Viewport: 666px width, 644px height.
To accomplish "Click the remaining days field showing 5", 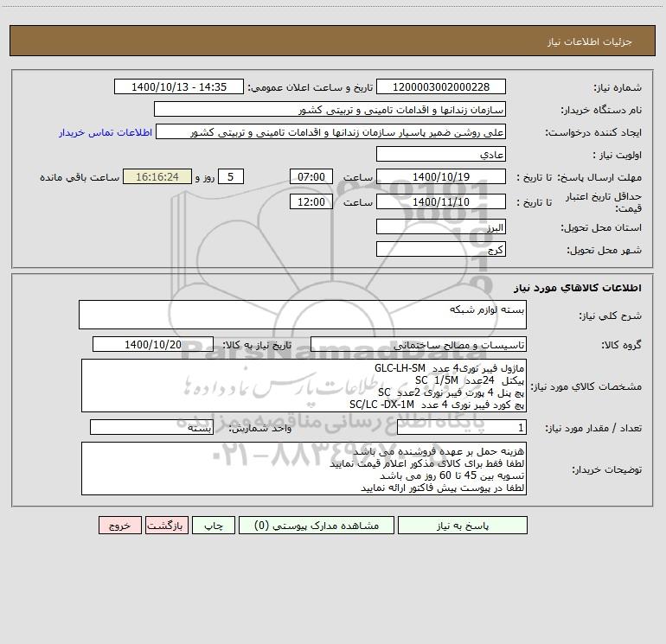I will coord(231,176).
